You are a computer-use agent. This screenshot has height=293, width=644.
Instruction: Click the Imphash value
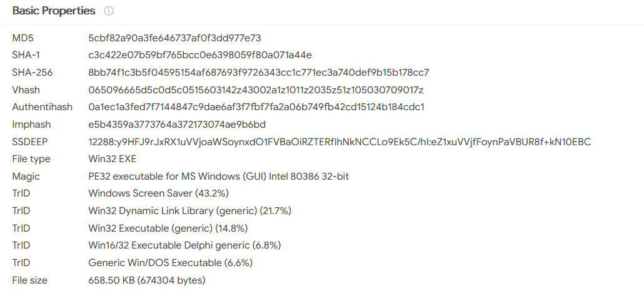pyautogui.click(x=177, y=125)
